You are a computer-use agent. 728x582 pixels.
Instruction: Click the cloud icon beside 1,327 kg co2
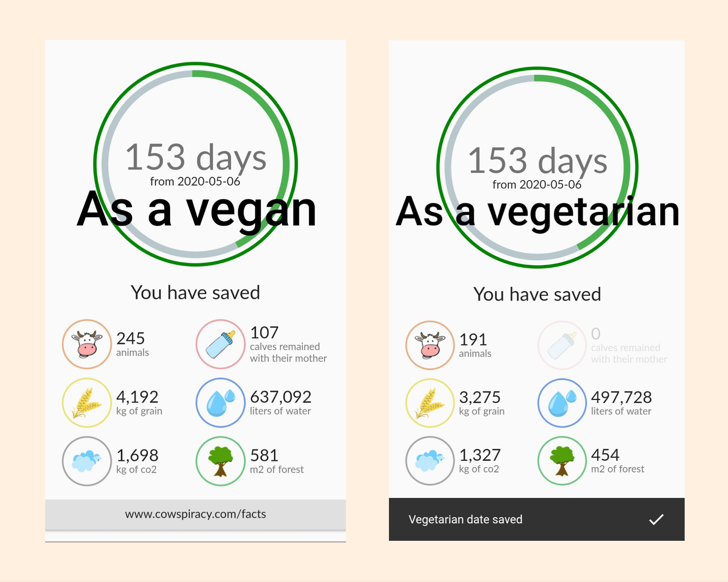tap(430, 461)
